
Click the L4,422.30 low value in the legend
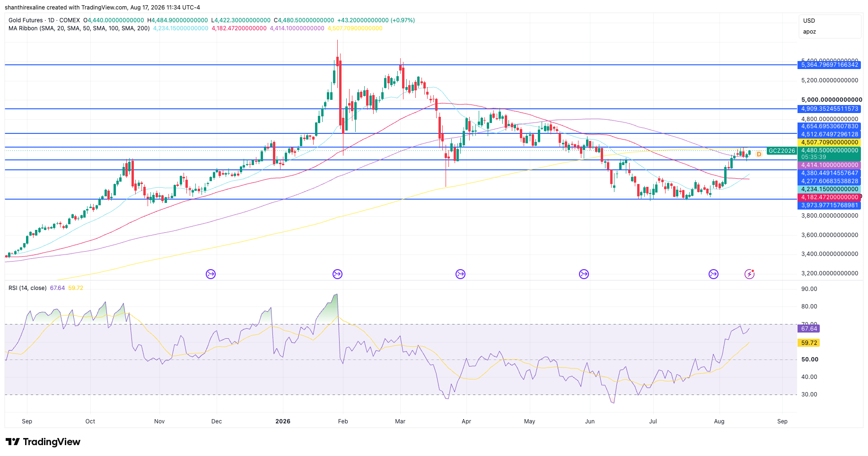(x=241, y=20)
